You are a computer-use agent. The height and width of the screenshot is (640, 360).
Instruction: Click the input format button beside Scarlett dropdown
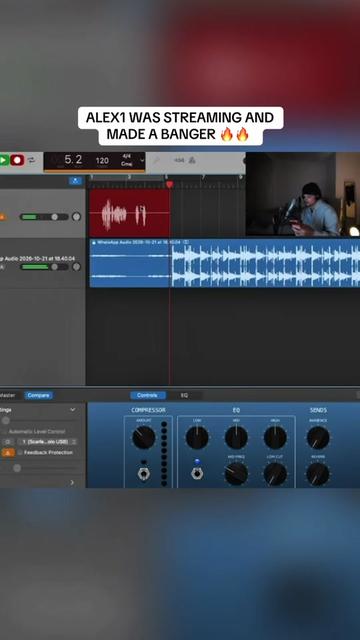tap(7, 442)
